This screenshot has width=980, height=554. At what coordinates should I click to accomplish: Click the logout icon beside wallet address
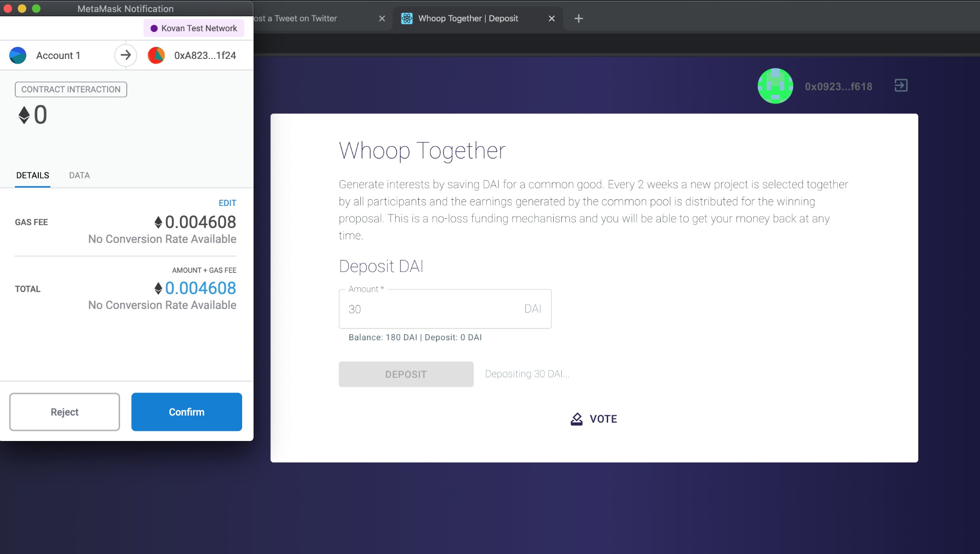click(901, 86)
